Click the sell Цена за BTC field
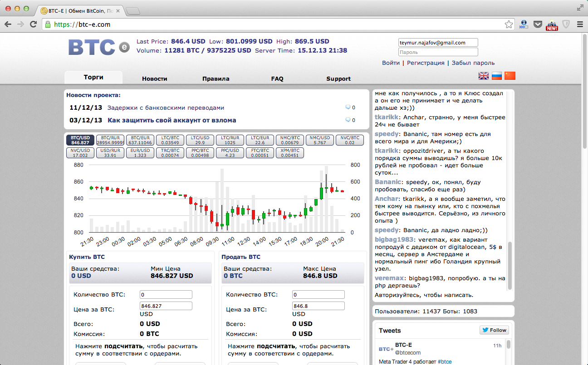 pos(318,306)
